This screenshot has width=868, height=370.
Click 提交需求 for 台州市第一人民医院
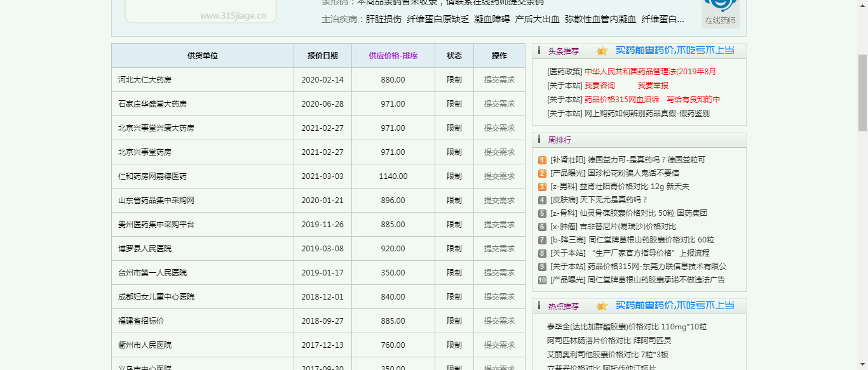click(x=499, y=273)
